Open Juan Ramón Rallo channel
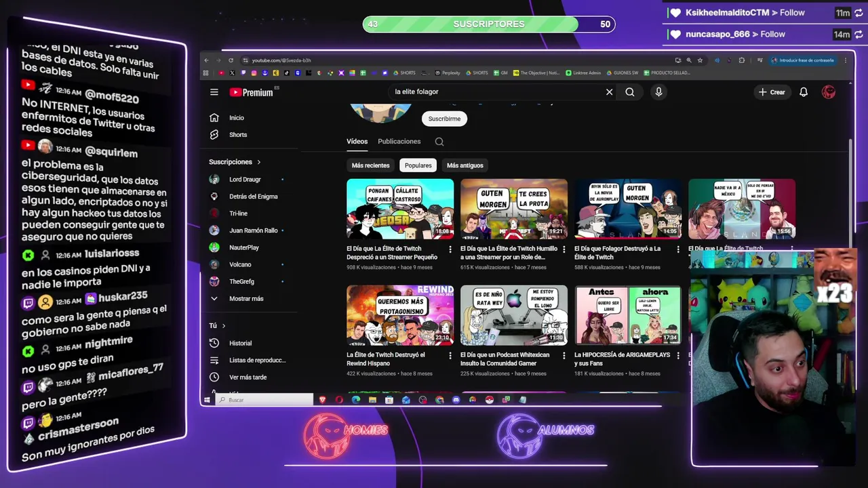This screenshot has height=488, width=868. tap(253, 230)
